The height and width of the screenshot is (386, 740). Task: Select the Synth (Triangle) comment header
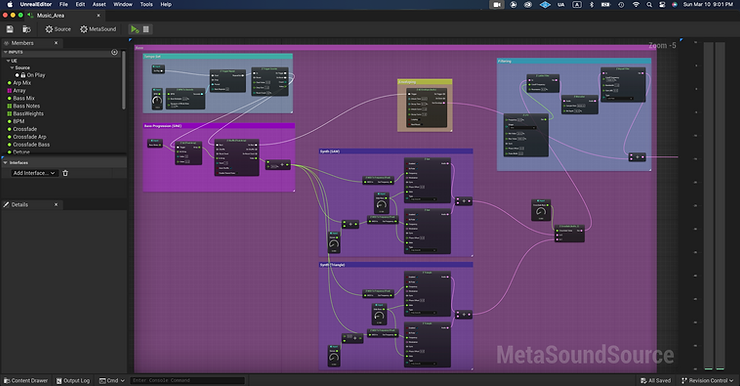tap(396, 265)
